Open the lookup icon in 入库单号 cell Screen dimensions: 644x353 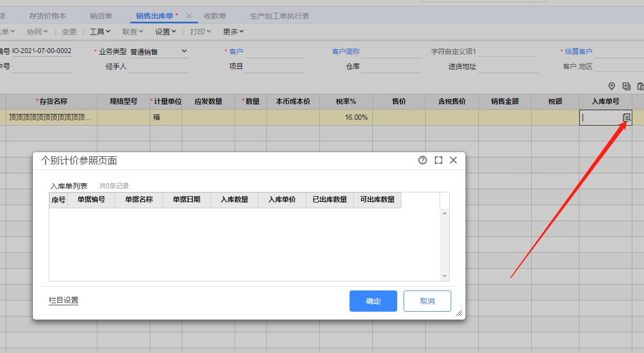[x=627, y=118]
